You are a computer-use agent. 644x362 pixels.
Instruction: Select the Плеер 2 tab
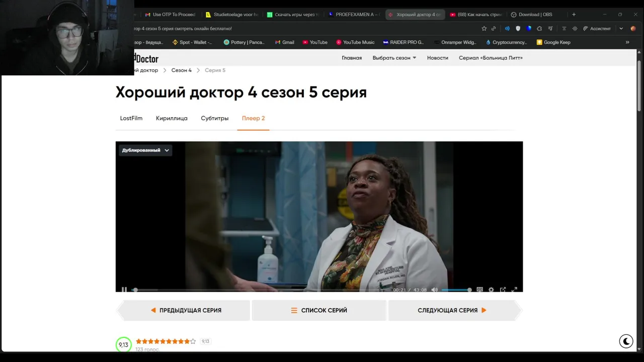[253, 118]
